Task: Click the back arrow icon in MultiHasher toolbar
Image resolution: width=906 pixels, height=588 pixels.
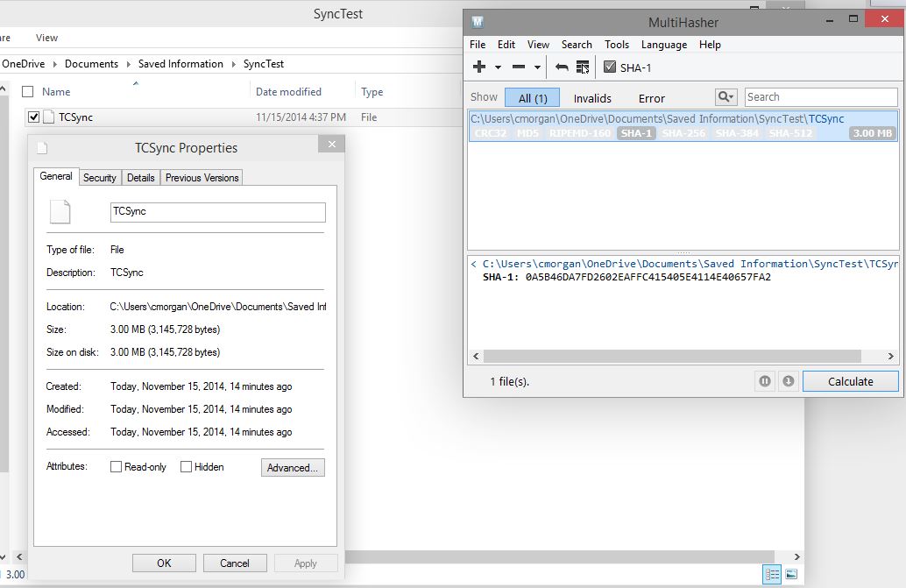Action: tap(562, 67)
